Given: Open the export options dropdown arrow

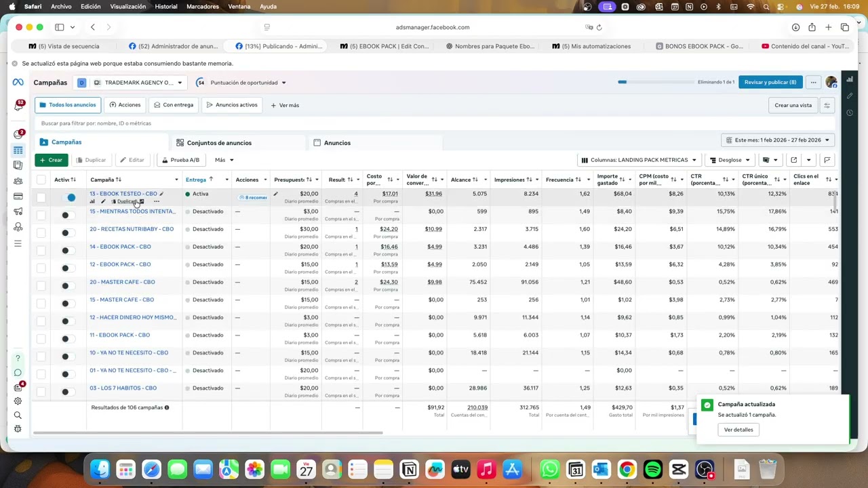Looking at the screenshot, I should [x=808, y=160].
